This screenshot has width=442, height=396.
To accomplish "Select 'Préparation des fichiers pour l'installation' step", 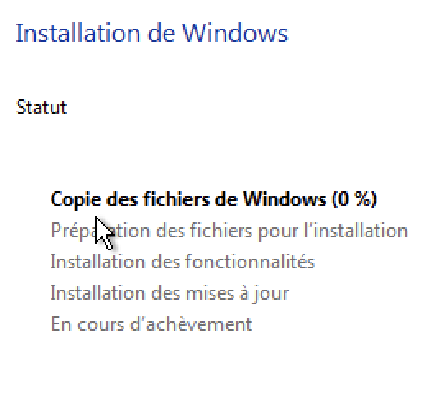I will point(229,231).
